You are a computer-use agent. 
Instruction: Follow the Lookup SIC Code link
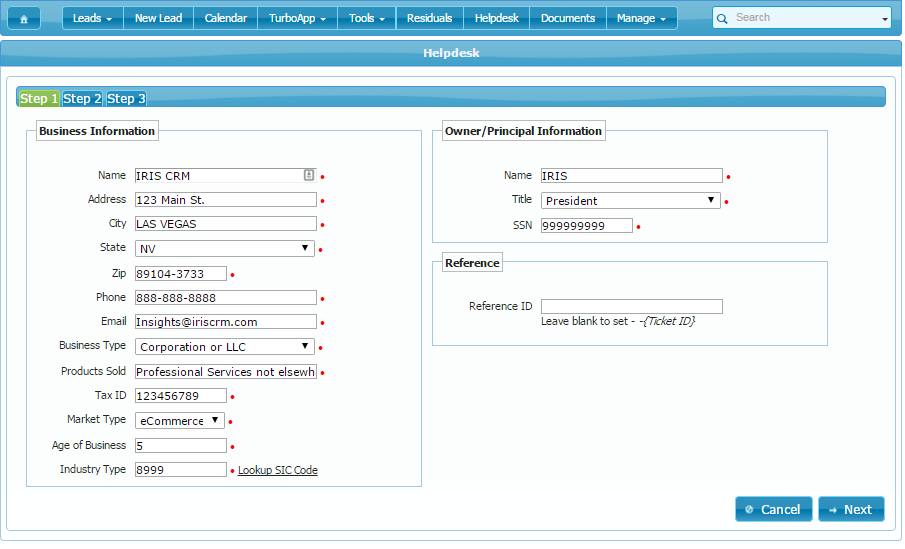[x=278, y=470]
